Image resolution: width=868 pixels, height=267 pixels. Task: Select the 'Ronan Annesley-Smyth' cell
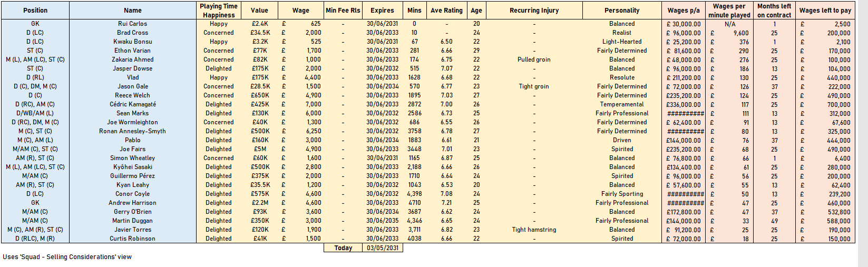coord(133,131)
